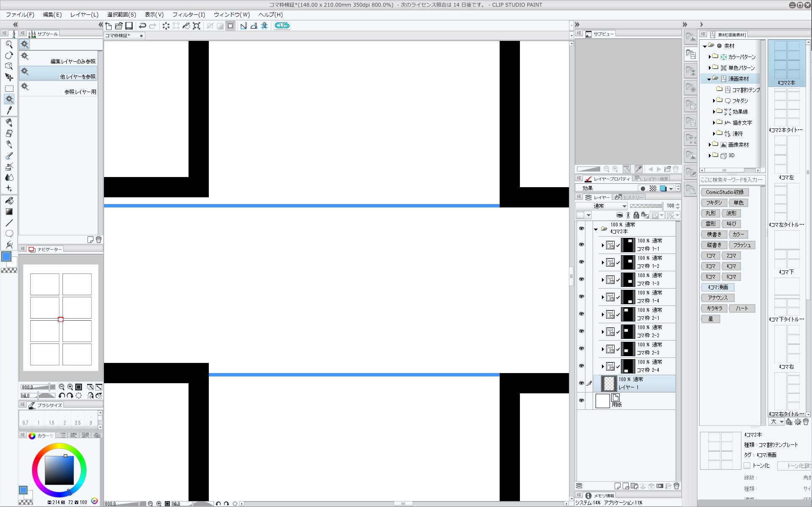Click the color wheel's square picker area

tap(59, 470)
